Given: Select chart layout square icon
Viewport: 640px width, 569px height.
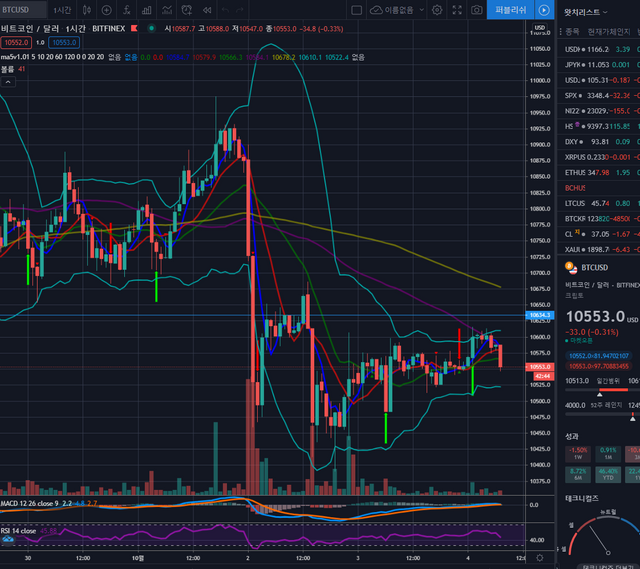Looking at the screenshot, I should tap(356, 10).
